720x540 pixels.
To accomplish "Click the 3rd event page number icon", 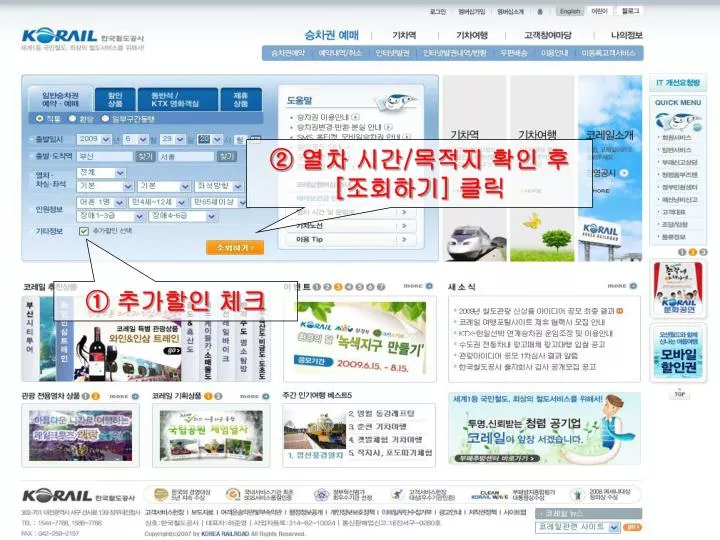I will pos(338,287).
